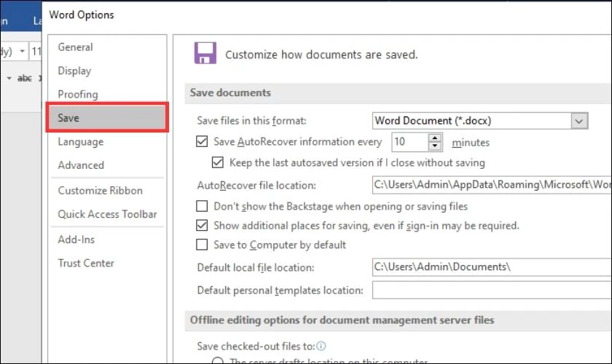Open Customize Ribbon settings
This screenshot has width=612, height=364.
[101, 191]
